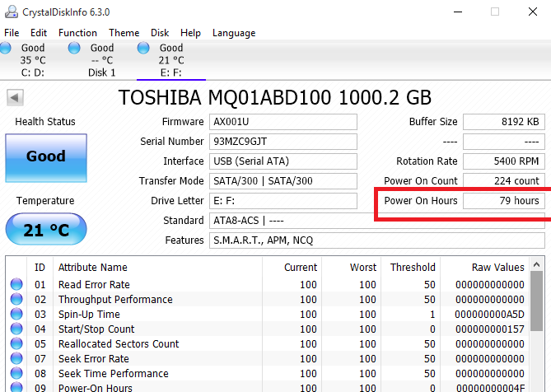Click the Standard field ATA8-ACS
Screen dimensions: 551x392
[377, 221]
